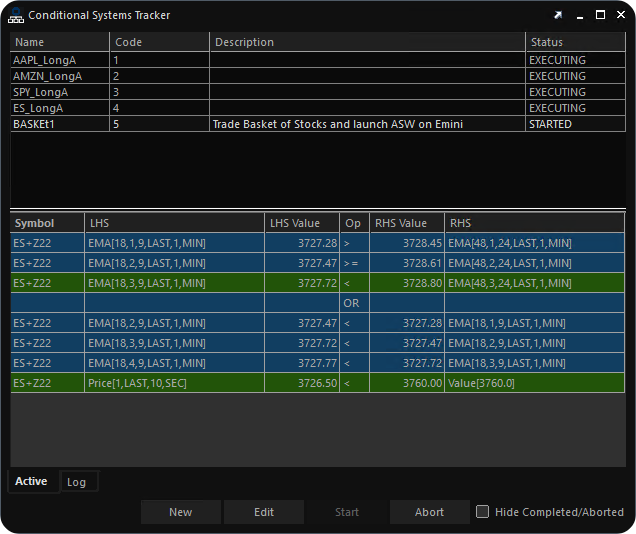Select the BASKEt1 system row
Screen dimensions: 636x534
(x=318, y=124)
